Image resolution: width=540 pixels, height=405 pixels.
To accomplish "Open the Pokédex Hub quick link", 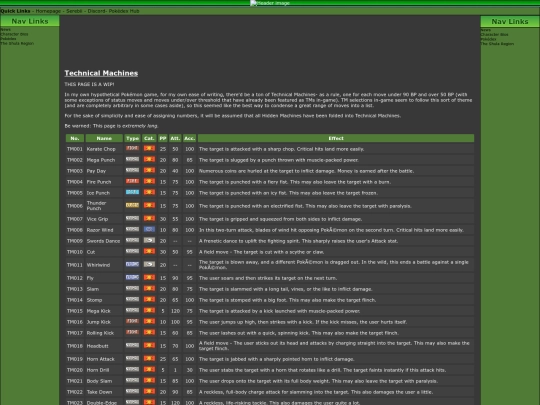I will (x=124, y=11).
